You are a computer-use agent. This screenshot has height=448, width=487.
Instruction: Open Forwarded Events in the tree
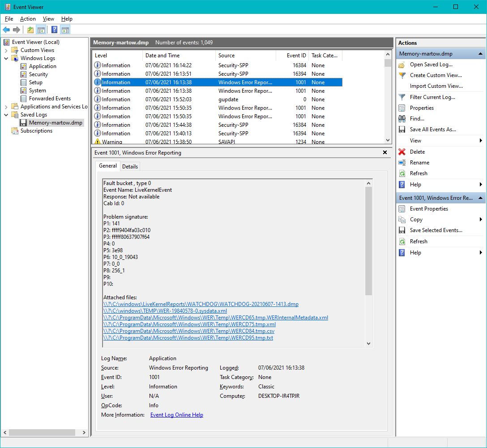pos(50,99)
